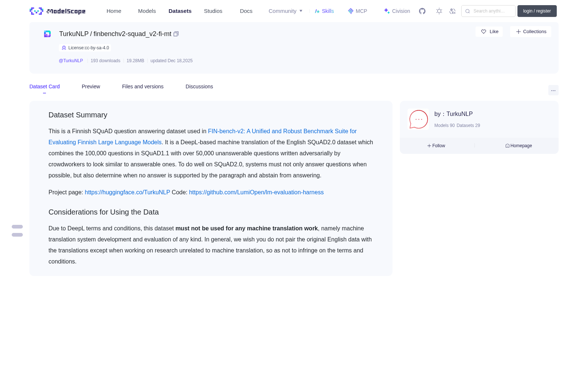Switch language with the translate icon
Viewport: 588px width, 368px height.
click(x=452, y=11)
